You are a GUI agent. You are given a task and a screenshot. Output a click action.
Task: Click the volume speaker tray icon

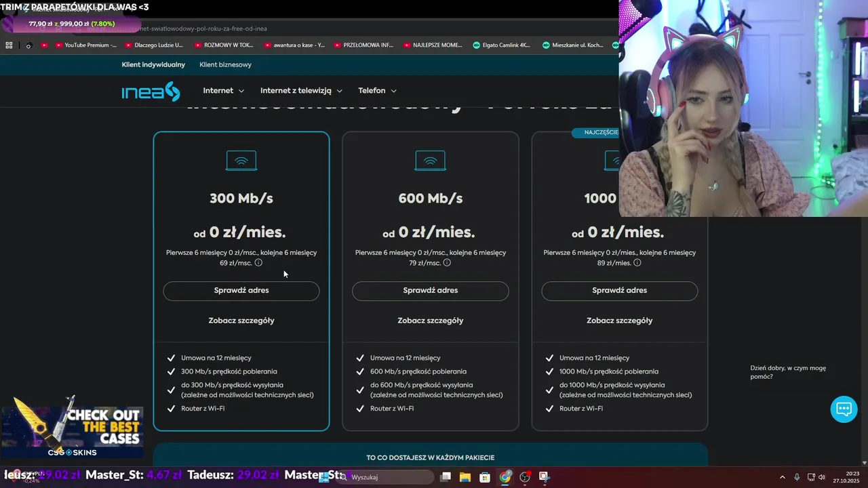821,477
